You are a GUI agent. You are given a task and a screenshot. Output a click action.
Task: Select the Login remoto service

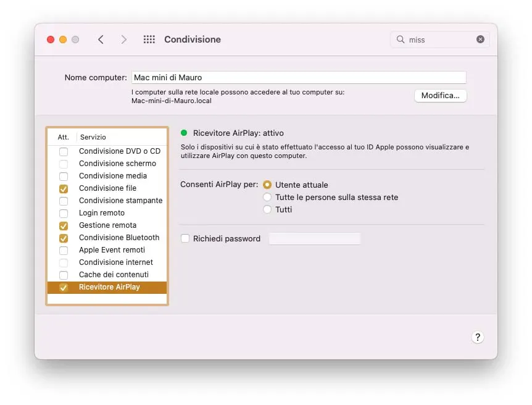[102, 213]
